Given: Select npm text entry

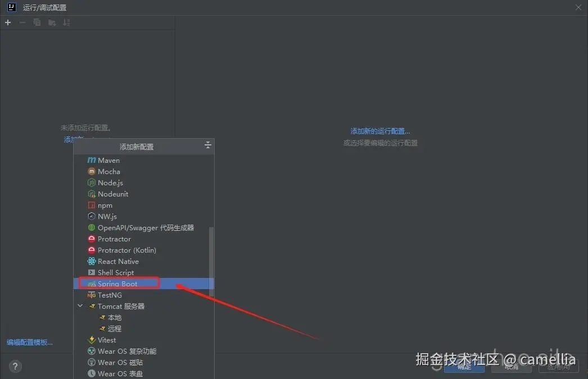Looking at the screenshot, I should pyautogui.click(x=105, y=206).
